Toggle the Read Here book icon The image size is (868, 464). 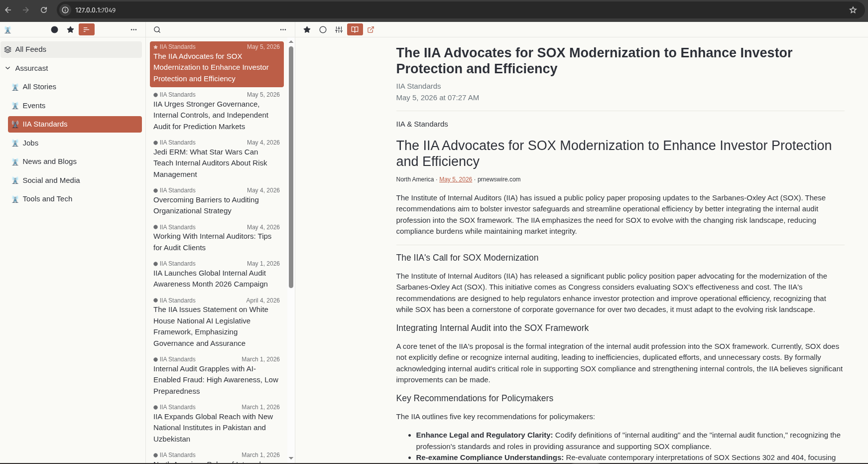click(355, 30)
